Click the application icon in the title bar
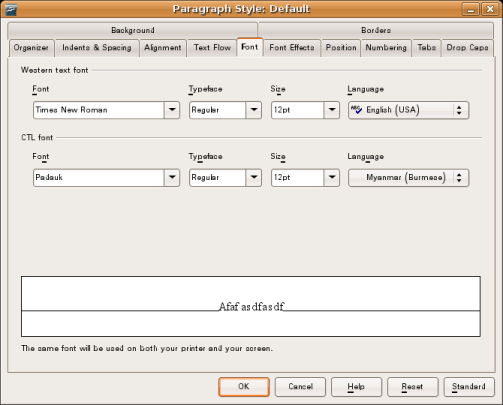Screen dimensions: 503x405 (11, 9)
